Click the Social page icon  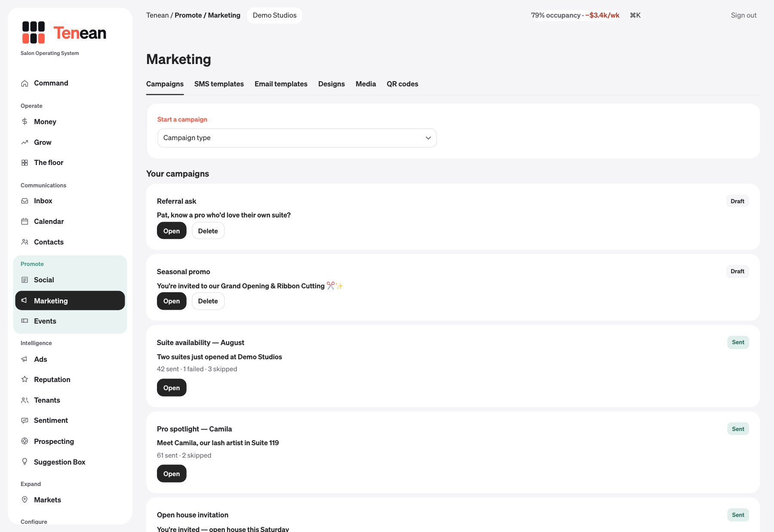tap(25, 280)
